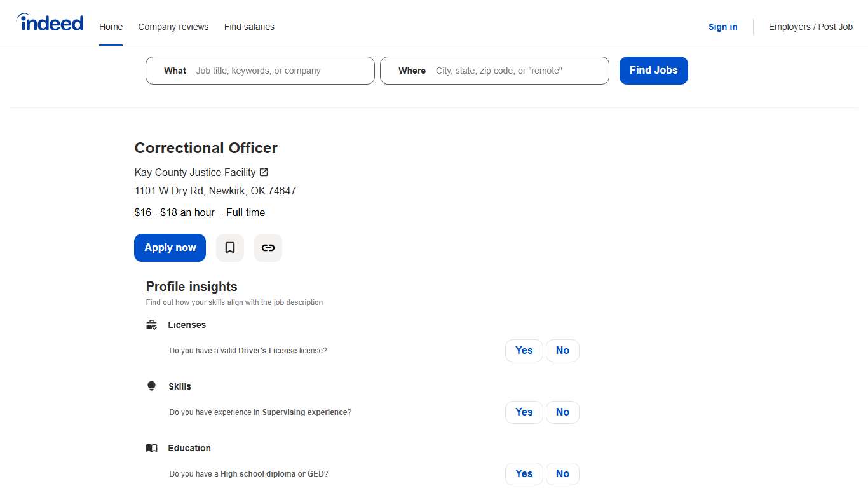Screen dimensions: 868x488
Task: Open the Sign in page
Action: click(722, 27)
